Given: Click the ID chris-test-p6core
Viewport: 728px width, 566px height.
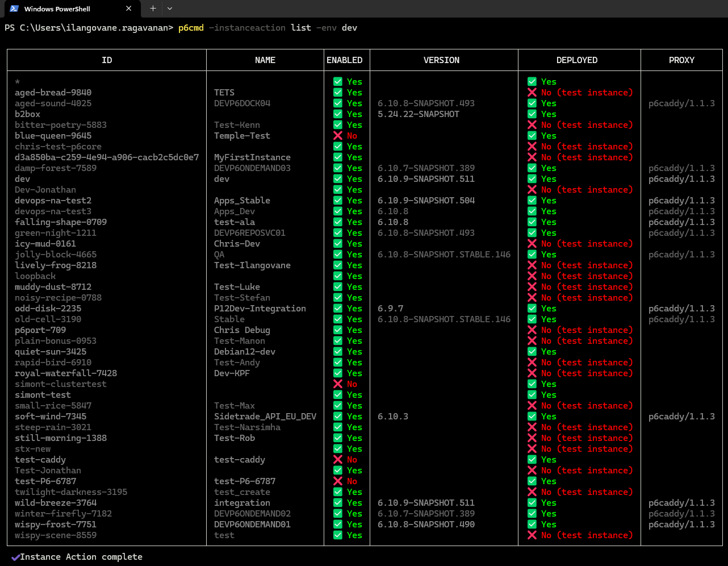Looking at the screenshot, I should (x=58, y=147).
